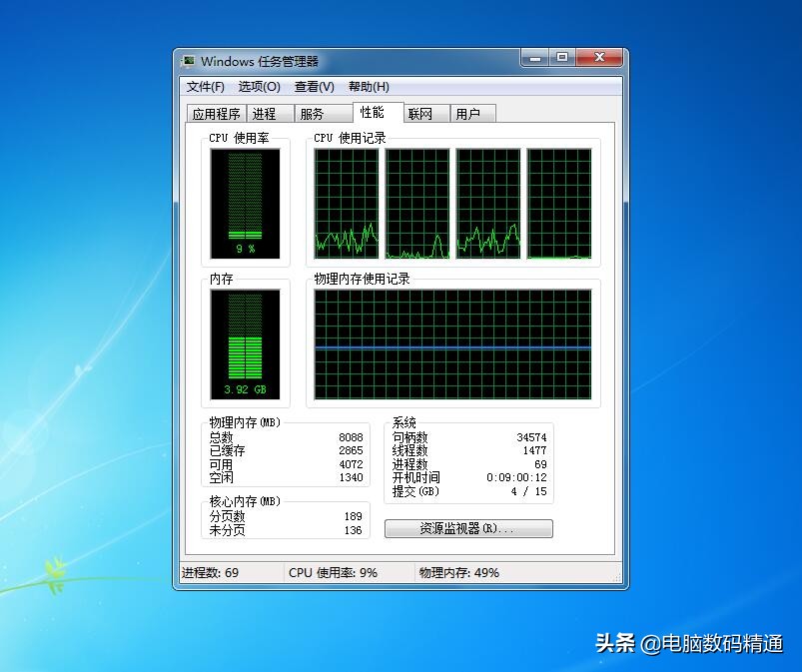Open the 帮助 menu
This screenshot has height=672, width=802.
click(x=368, y=87)
